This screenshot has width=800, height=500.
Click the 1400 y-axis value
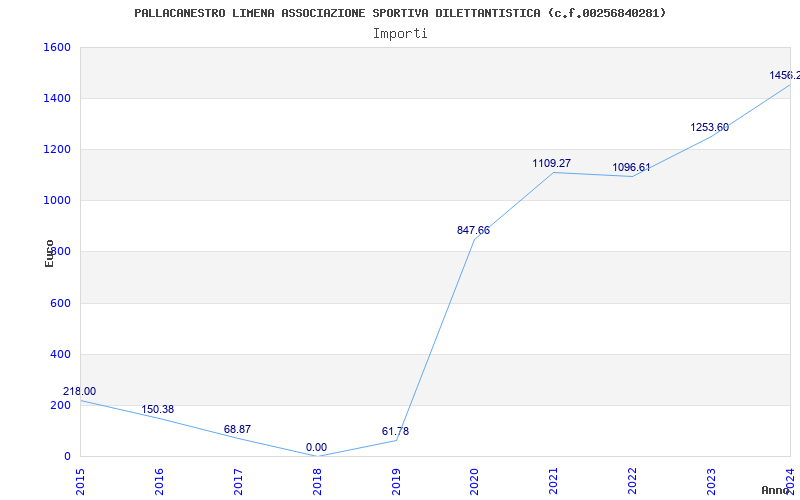point(57,98)
